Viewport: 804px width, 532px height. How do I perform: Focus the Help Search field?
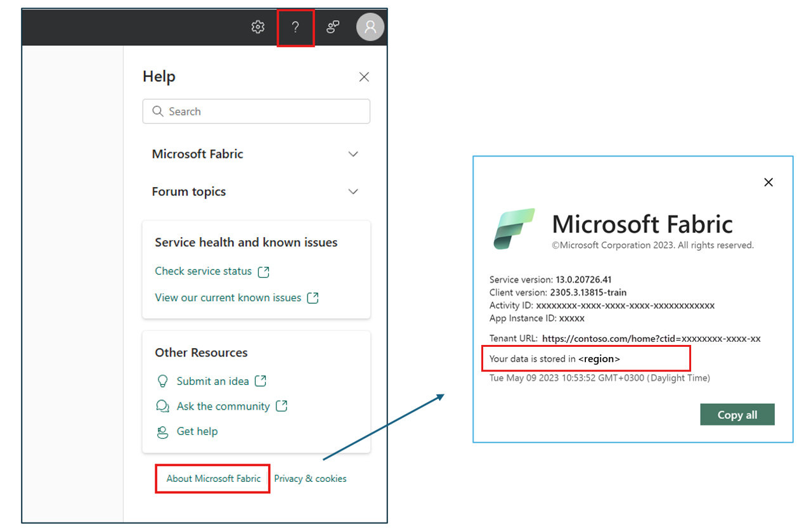click(x=256, y=112)
